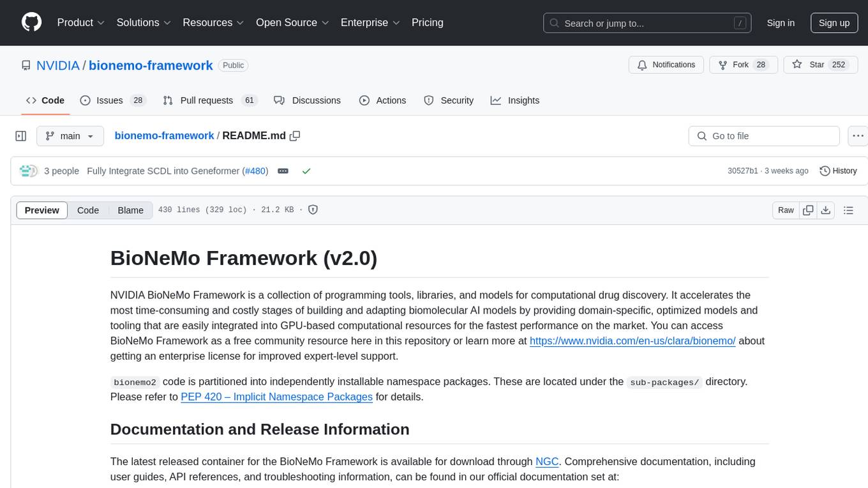Screen dimensions: 868x488
Task: Click bionemo-framework in the breadcrumb path
Action: point(164,135)
